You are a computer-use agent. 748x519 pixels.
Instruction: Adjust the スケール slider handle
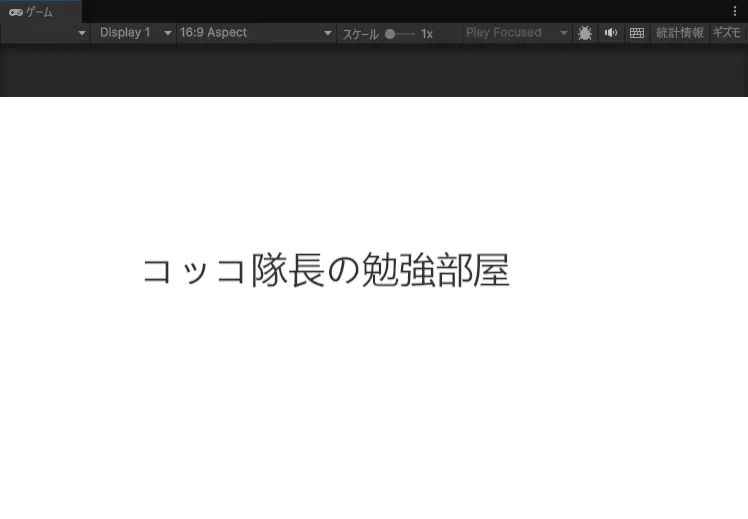pyautogui.click(x=390, y=34)
